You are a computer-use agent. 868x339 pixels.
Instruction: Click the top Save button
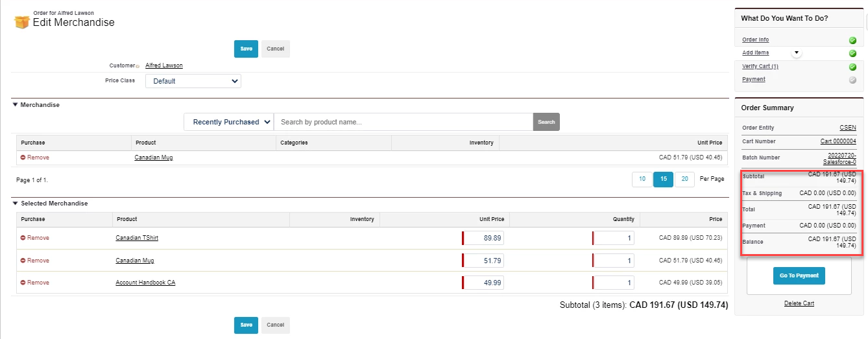click(246, 49)
